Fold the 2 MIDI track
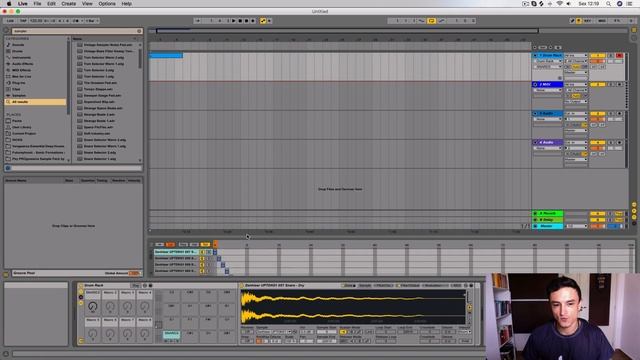 tap(535, 84)
